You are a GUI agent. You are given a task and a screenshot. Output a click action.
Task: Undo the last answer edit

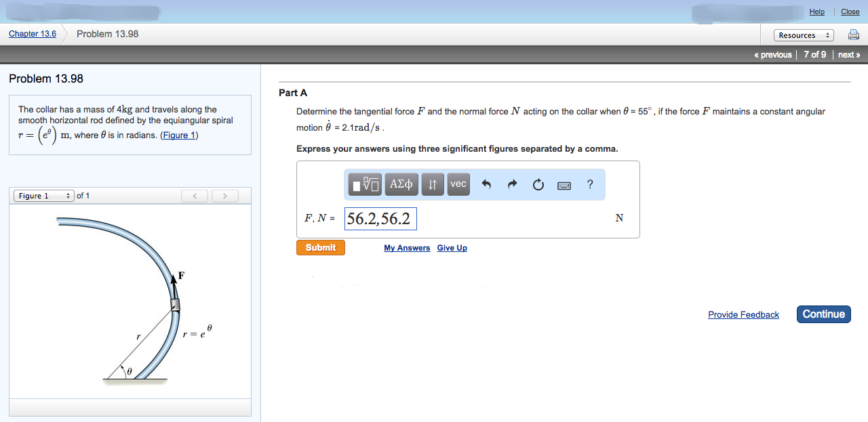point(486,184)
